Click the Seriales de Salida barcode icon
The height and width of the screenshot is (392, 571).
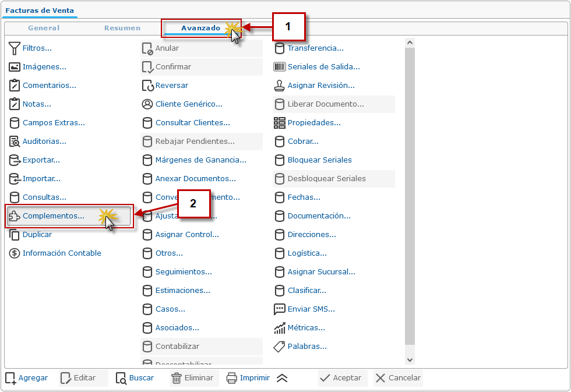click(279, 67)
